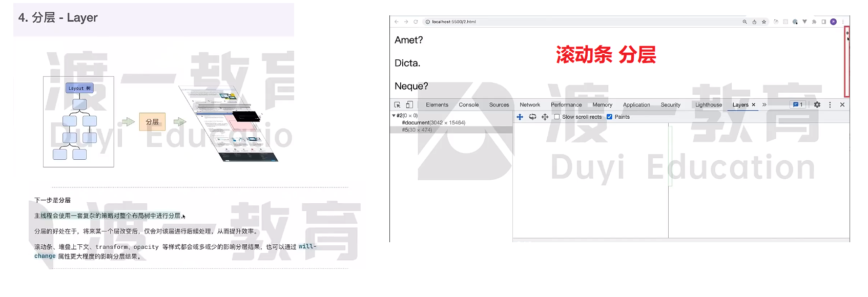Click the 'Dicta.' paragraph
This screenshot has height=297, width=868.
tap(407, 63)
